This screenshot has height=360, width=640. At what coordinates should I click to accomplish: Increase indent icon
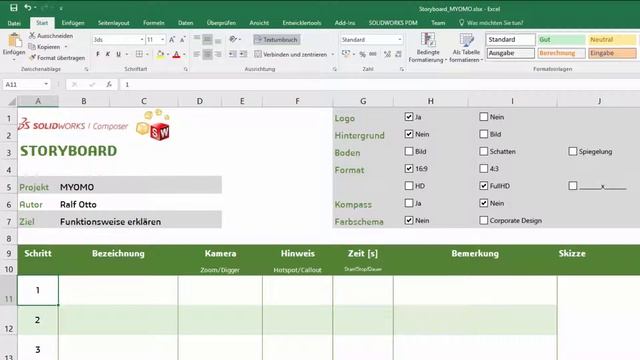(x=243, y=54)
